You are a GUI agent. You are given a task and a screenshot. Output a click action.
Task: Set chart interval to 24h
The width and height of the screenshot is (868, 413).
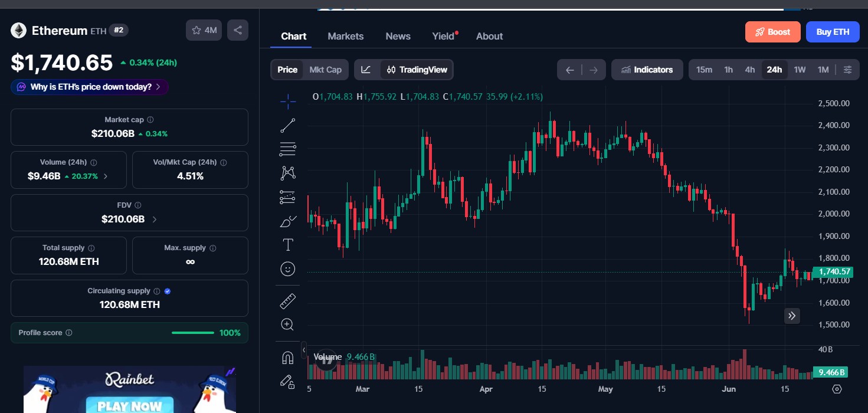coord(774,70)
